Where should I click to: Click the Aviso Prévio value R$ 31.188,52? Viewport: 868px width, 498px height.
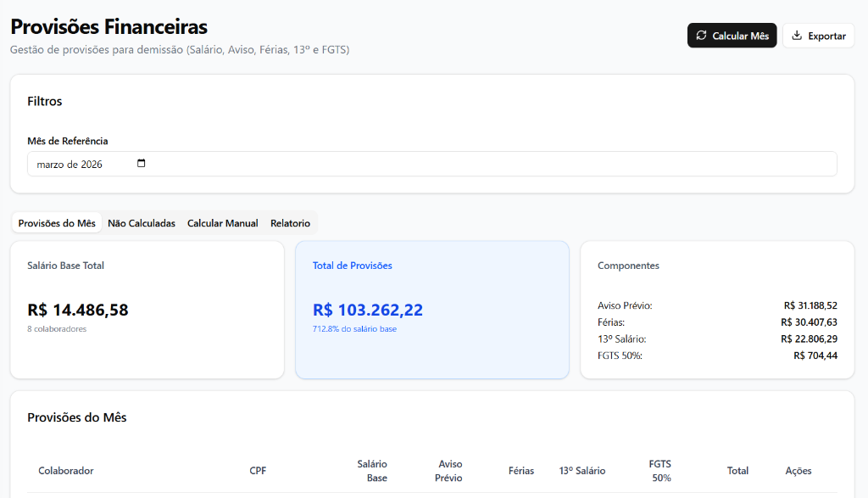point(810,305)
